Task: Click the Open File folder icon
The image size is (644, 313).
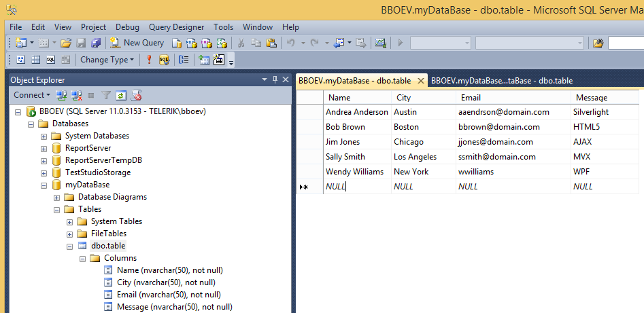Action: point(66,43)
